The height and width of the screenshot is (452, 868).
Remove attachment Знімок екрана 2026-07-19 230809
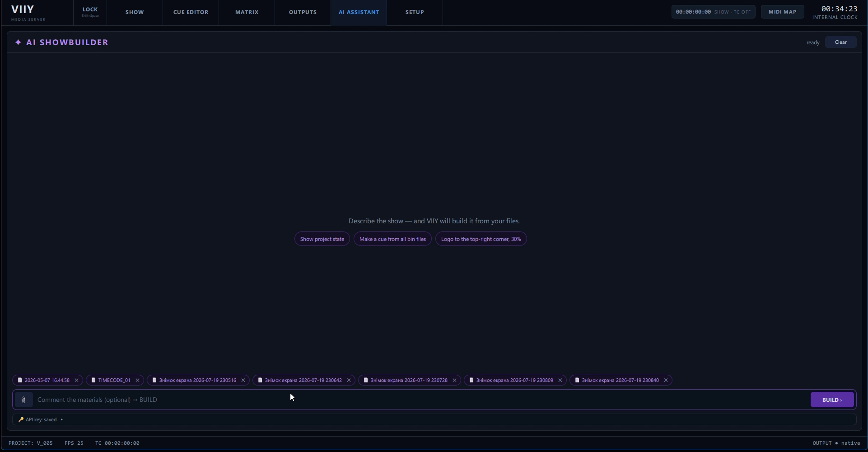560,381
